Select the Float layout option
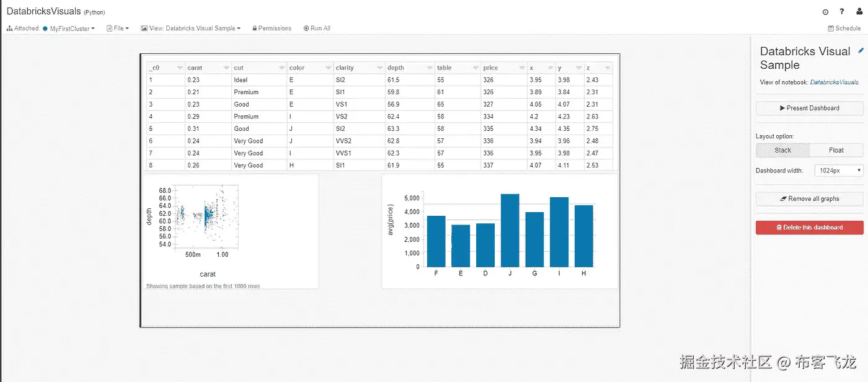The image size is (868, 382). pos(836,150)
